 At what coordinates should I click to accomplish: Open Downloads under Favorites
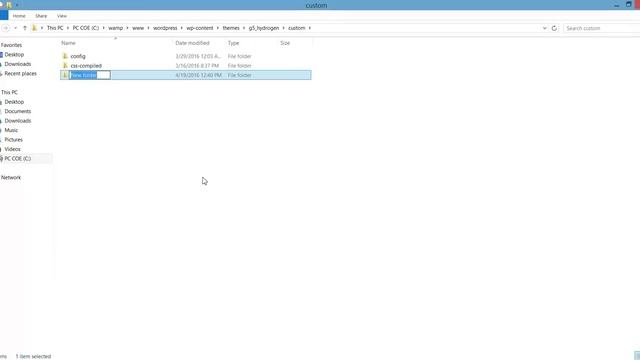coord(18,64)
